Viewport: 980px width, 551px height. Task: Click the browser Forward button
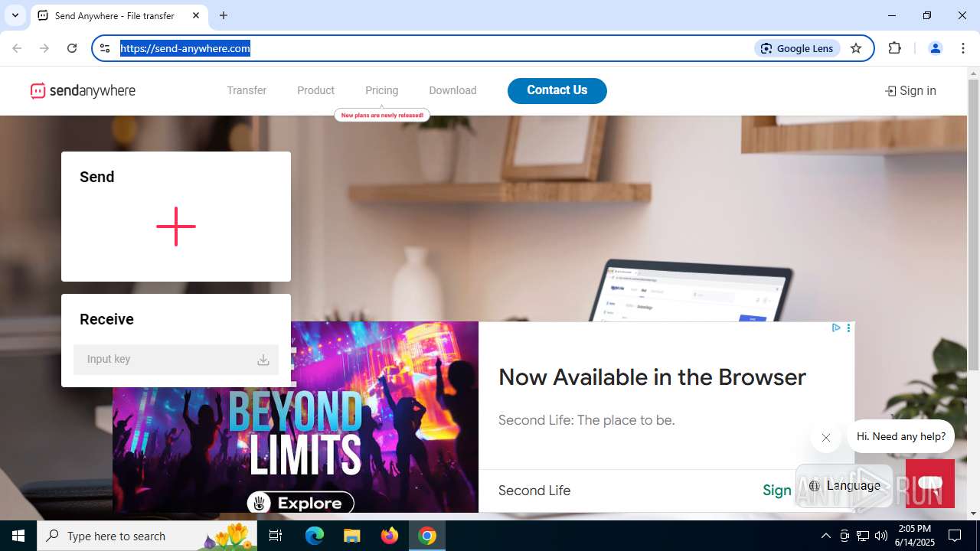[44, 48]
